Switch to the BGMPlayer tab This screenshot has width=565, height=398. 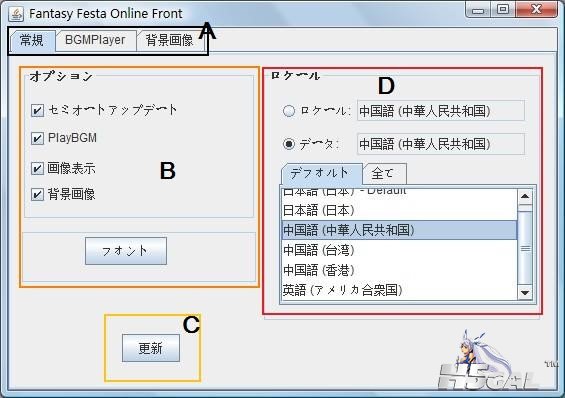coord(95,40)
